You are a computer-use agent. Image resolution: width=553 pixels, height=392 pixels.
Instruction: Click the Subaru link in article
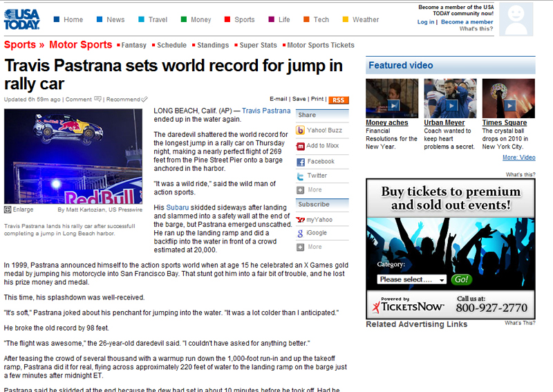[178, 207]
